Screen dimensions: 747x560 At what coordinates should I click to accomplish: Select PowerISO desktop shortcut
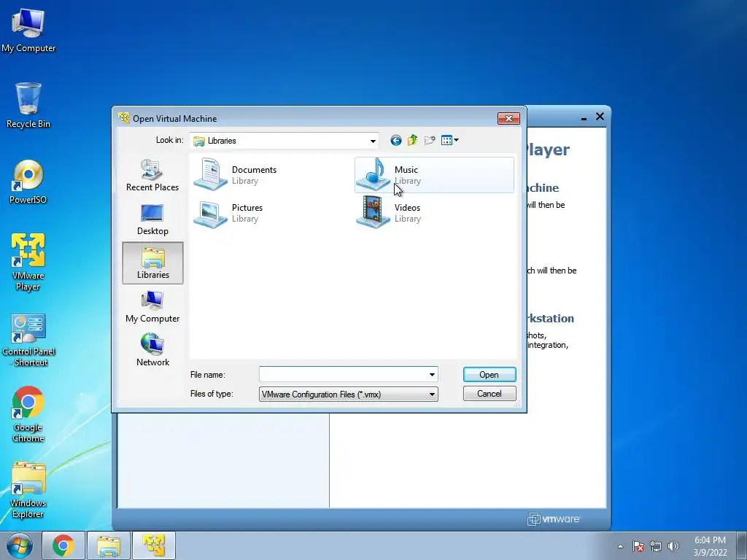pyautogui.click(x=28, y=182)
